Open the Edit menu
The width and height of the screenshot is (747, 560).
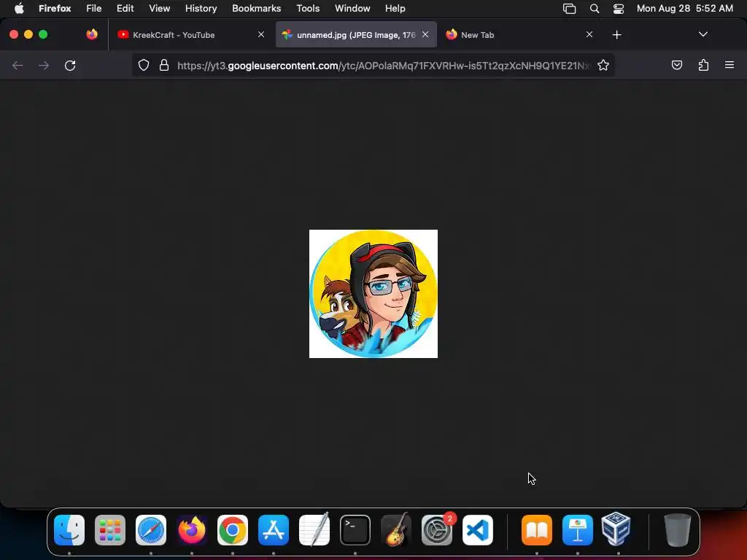pyautogui.click(x=125, y=9)
